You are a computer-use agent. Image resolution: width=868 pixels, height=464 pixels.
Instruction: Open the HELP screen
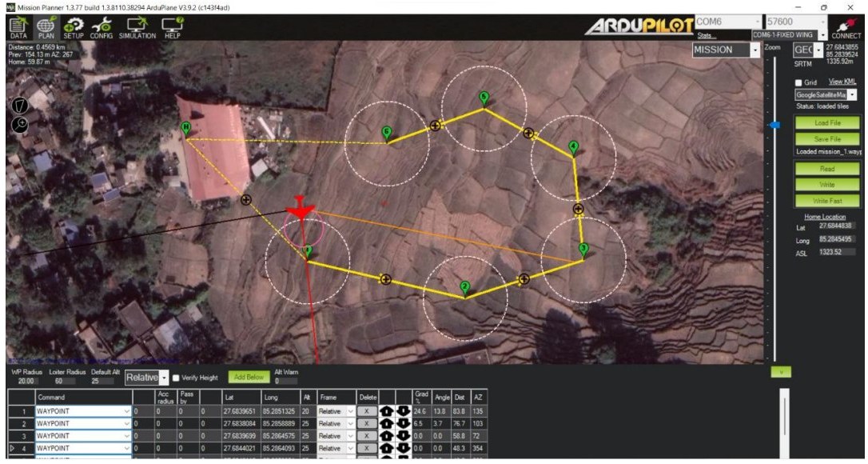[172, 28]
